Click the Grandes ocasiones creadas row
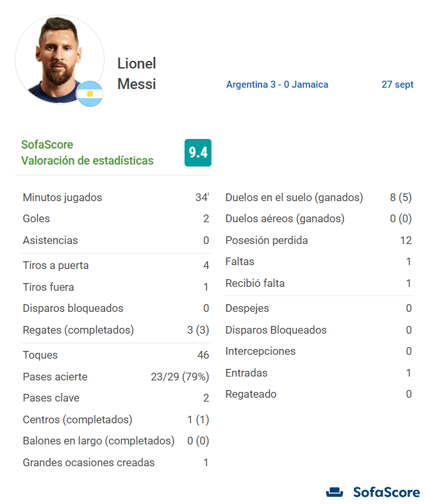The height and width of the screenshot is (504, 430). coord(116,462)
